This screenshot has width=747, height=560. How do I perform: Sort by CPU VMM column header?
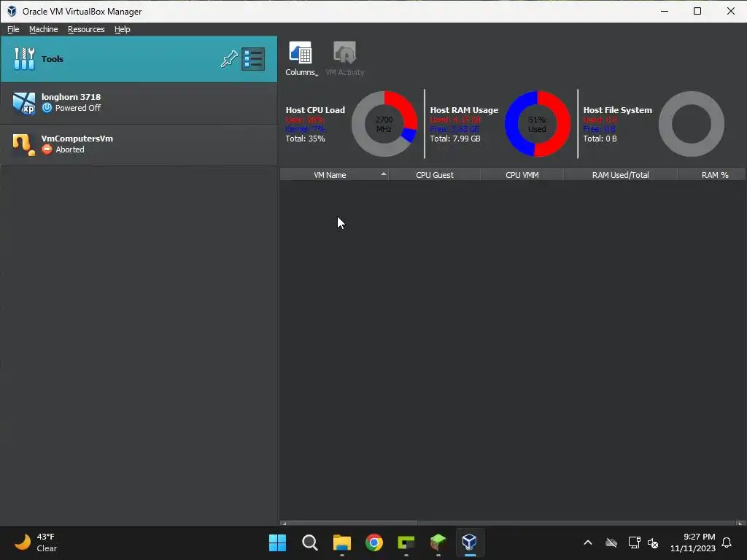522,175
